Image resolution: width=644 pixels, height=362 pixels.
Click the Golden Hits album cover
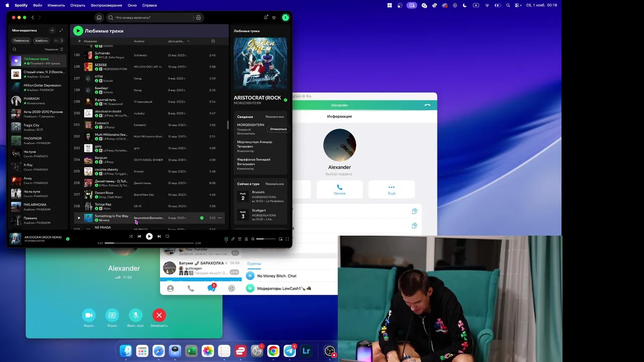point(261,63)
